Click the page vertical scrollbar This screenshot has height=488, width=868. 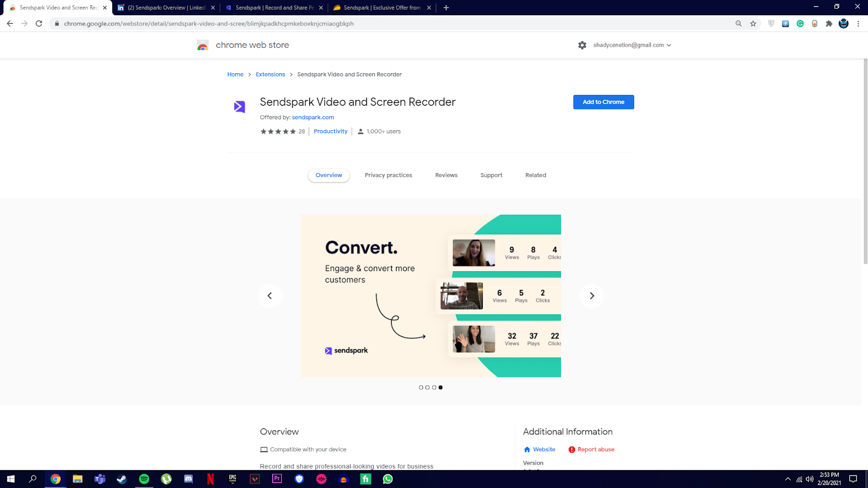tap(865, 162)
